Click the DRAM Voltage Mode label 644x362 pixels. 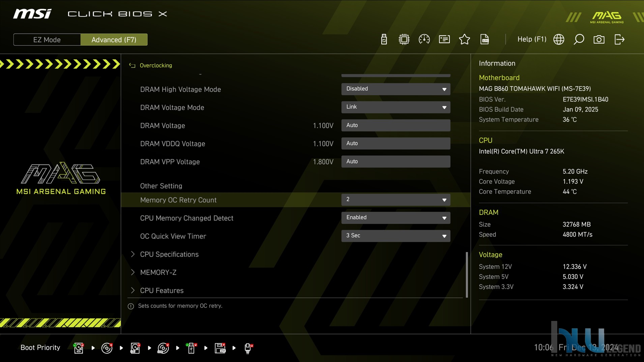click(x=172, y=108)
